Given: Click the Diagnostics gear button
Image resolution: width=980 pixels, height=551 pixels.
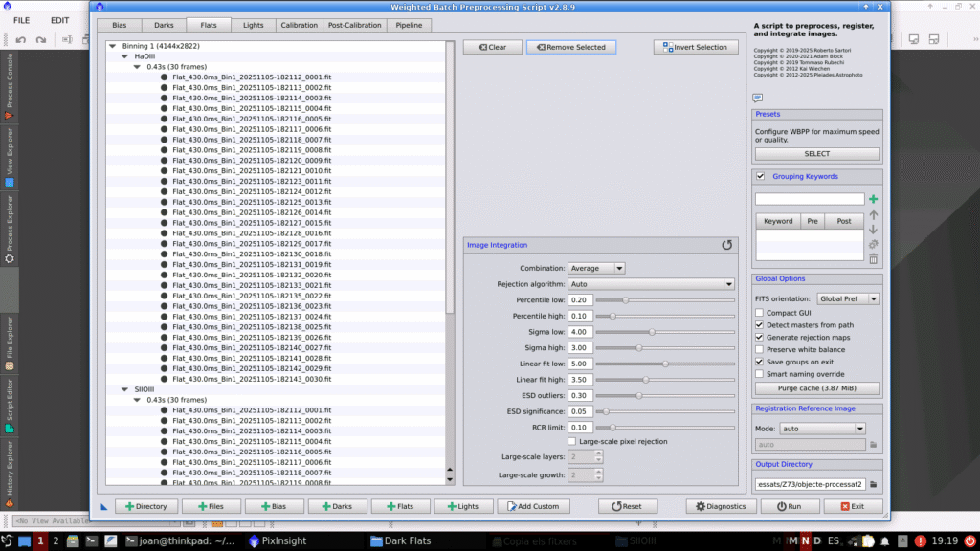Looking at the screenshot, I should point(721,506).
